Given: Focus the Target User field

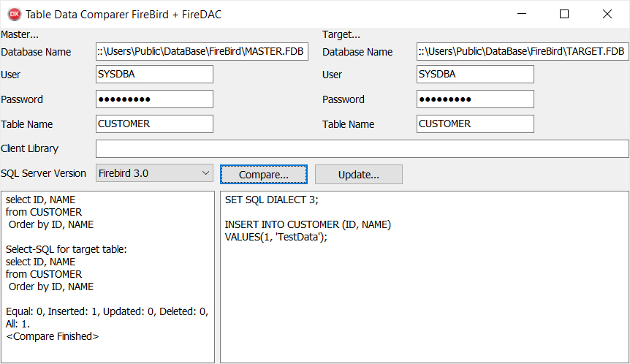Looking at the screenshot, I should coord(475,75).
